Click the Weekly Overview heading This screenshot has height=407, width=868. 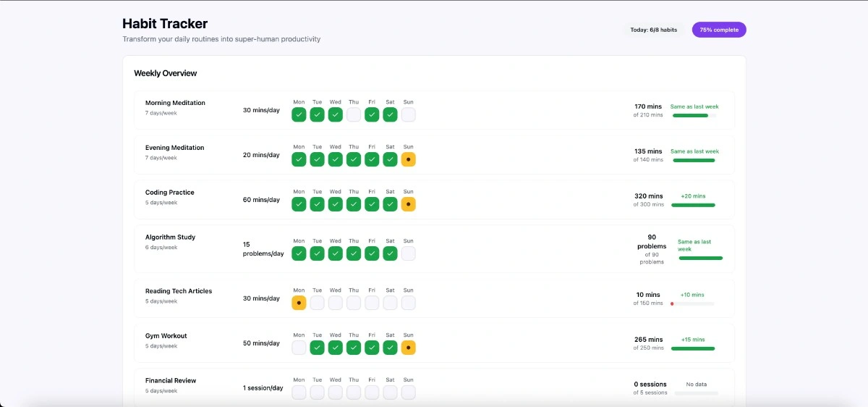(165, 73)
